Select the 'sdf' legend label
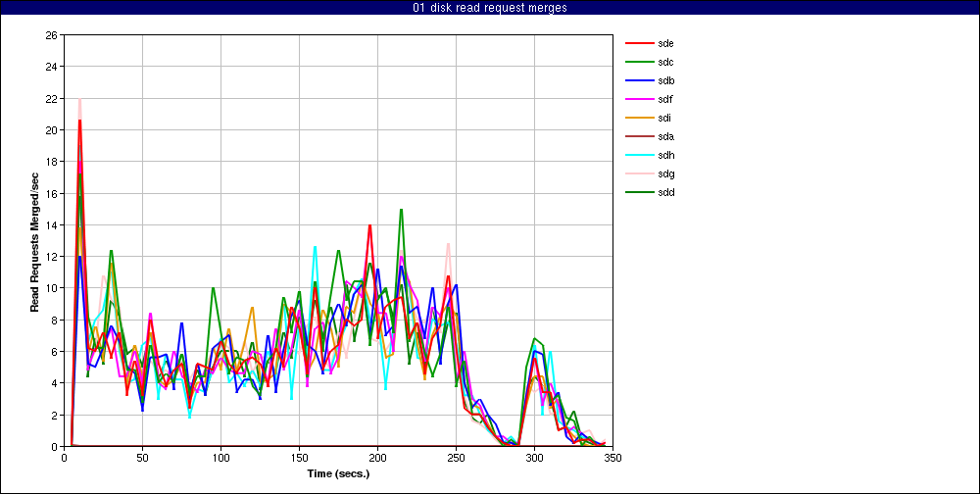Image resolution: width=980 pixels, height=494 pixels. click(665, 99)
